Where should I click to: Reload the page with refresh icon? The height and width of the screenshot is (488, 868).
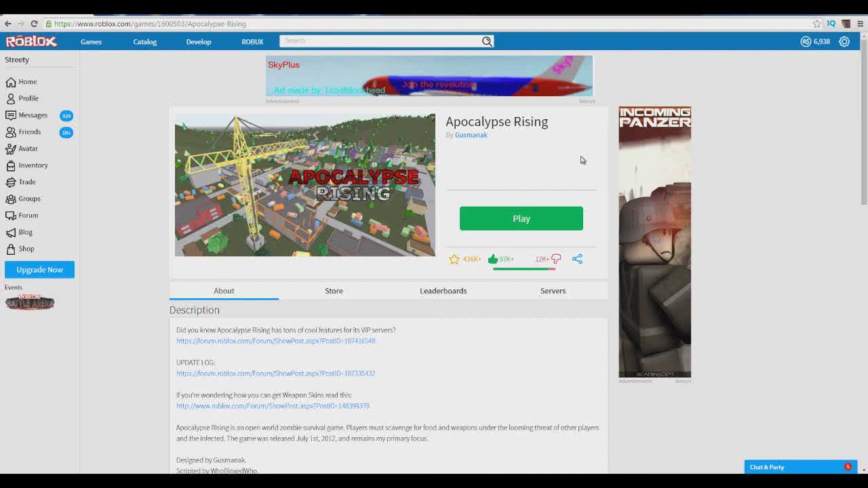[34, 24]
